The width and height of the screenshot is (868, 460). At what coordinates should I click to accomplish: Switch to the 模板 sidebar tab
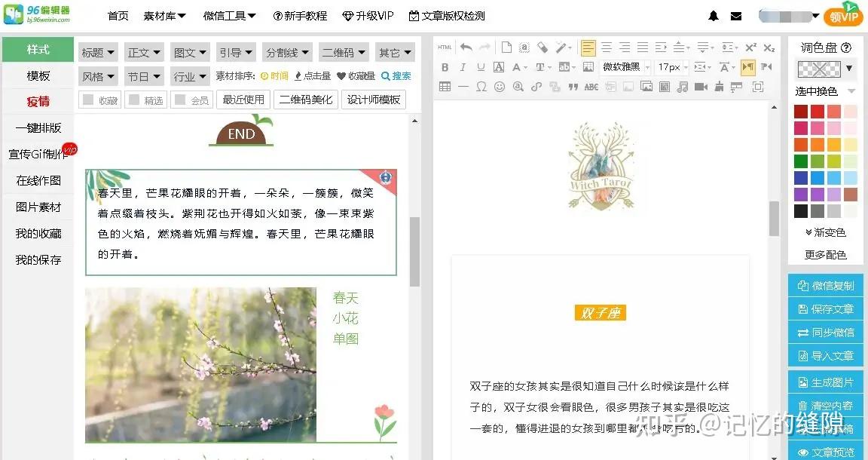coord(38,75)
